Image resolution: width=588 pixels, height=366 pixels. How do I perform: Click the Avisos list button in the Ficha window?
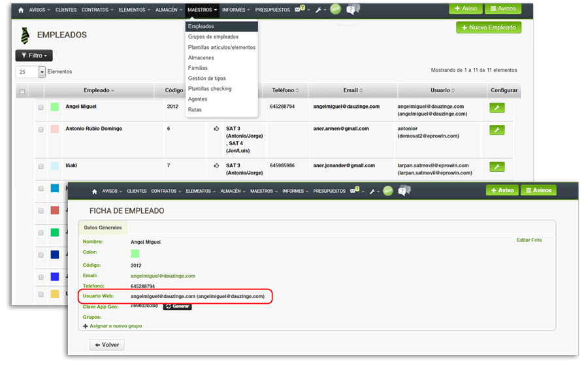pyautogui.click(x=538, y=190)
